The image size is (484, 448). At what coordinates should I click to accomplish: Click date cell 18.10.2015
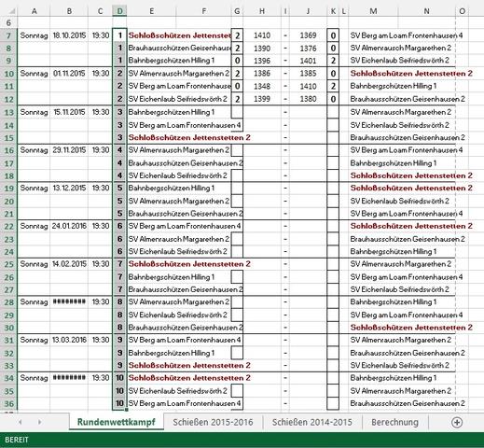(x=69, y=35)
